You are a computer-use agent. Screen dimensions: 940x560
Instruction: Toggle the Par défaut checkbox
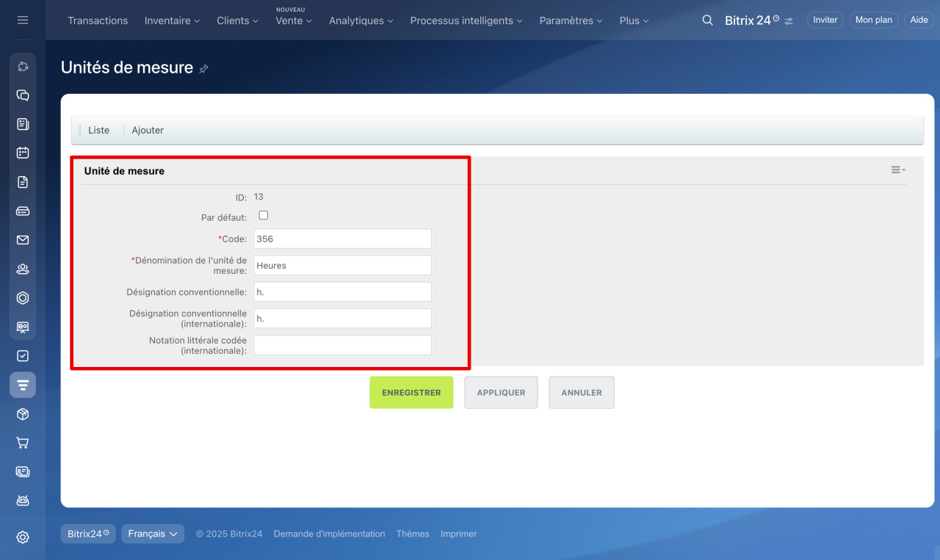[264, 216]
